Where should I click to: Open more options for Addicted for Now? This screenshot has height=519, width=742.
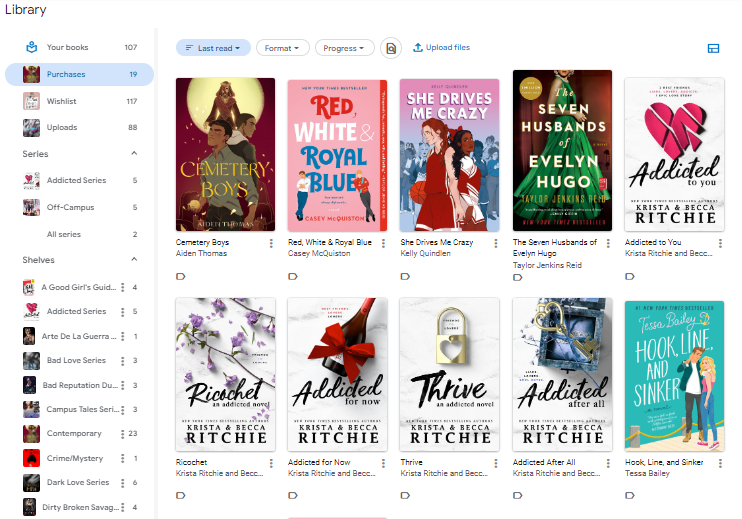(383, 463)
